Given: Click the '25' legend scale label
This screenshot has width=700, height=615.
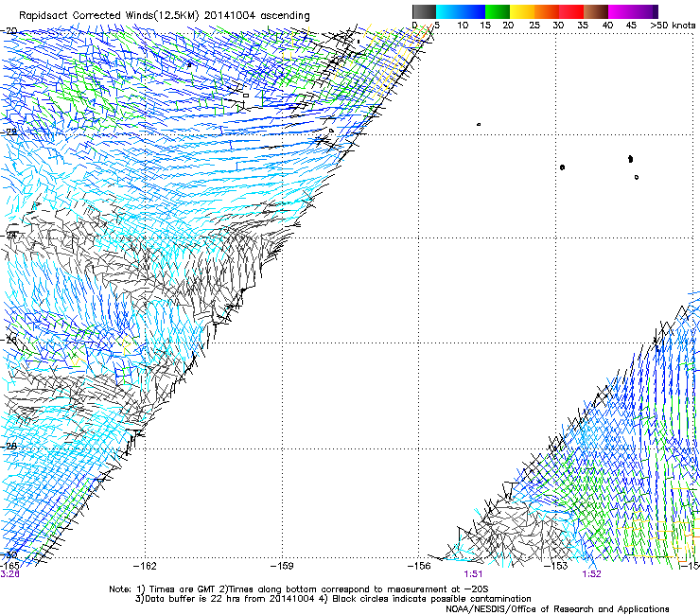Looking at the screenshot, I should (534, 26).
